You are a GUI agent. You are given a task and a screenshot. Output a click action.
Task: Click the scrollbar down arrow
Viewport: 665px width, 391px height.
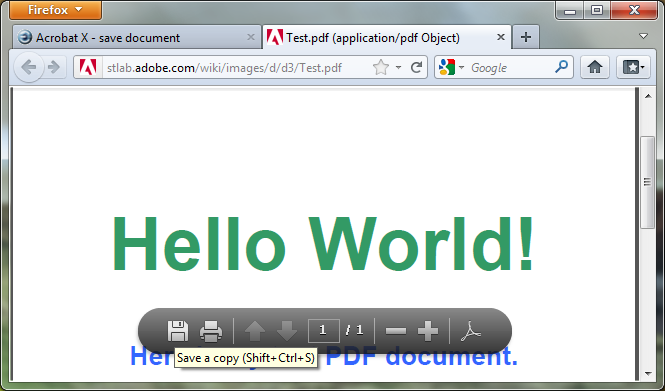pyautogui.click(x=648, y=374)
